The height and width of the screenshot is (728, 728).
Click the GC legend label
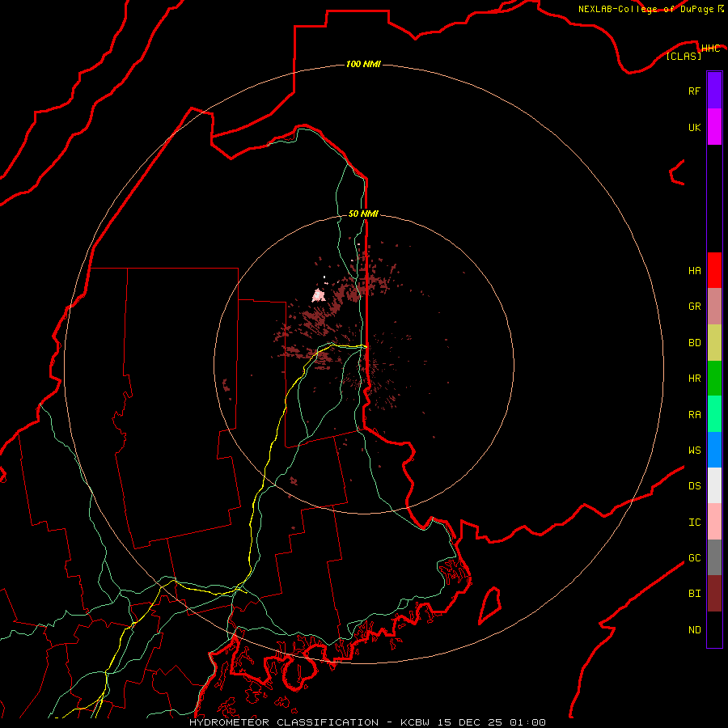pos(694,558)
